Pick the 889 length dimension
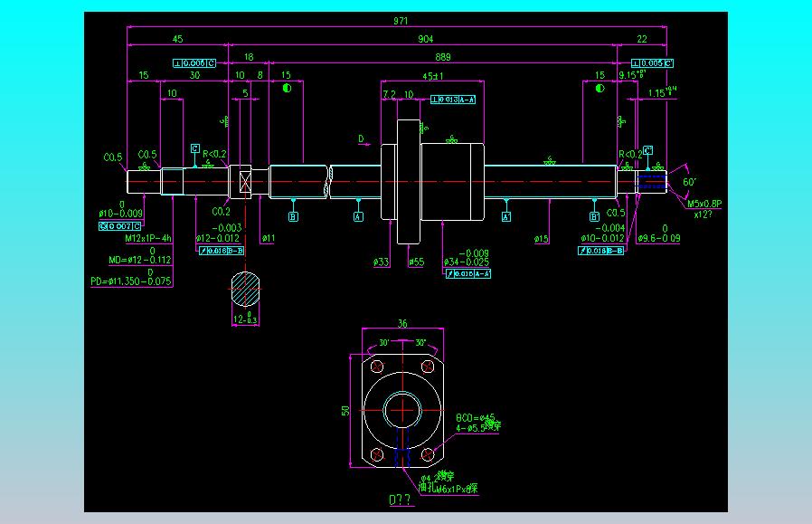 tap(443, 58)
